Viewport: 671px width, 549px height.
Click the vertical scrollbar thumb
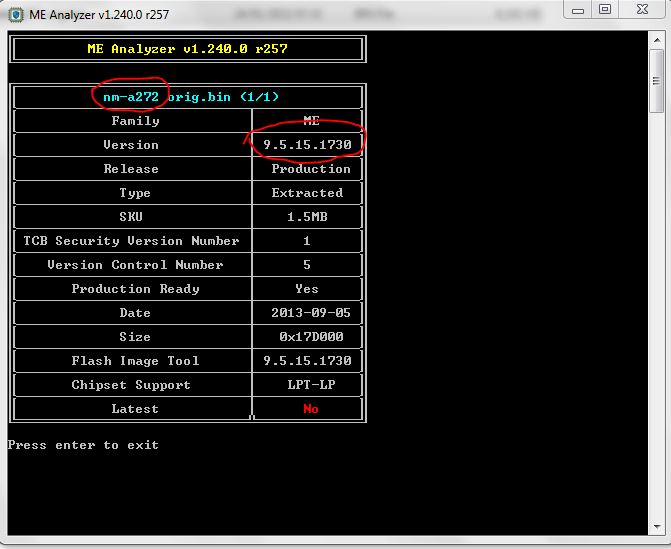point(657,81)
